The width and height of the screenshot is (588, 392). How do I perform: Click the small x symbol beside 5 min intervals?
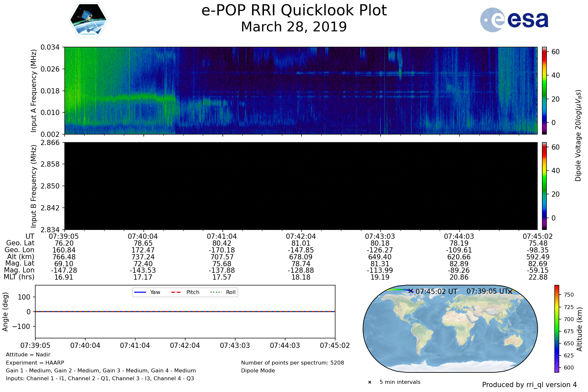coord(370,382)
